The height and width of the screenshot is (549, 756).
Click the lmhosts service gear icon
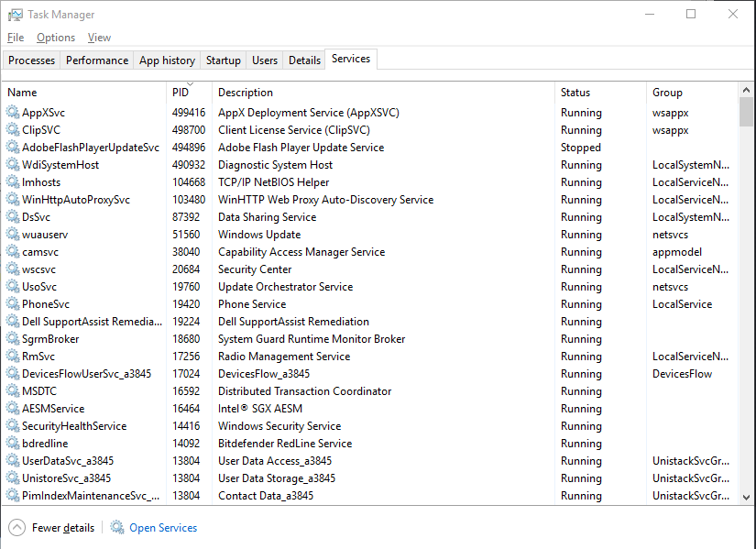pos(13,181)
